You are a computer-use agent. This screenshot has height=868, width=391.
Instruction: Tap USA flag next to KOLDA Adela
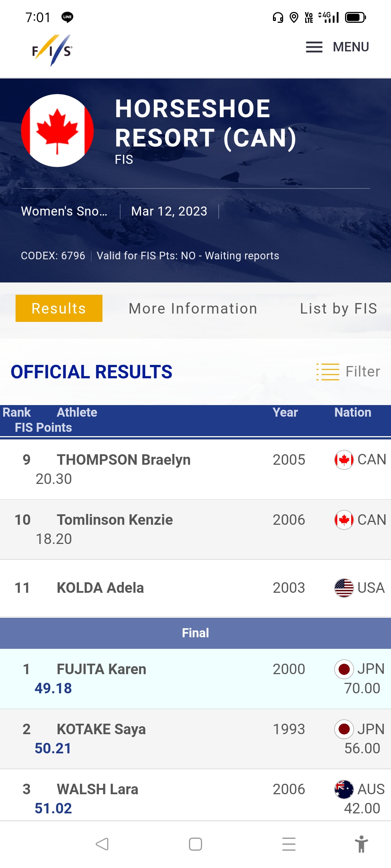click(x=344, y=588)
